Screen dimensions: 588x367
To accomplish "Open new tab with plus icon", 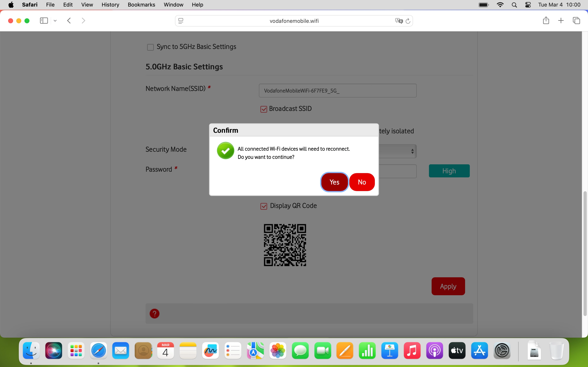I will [561, 21].
